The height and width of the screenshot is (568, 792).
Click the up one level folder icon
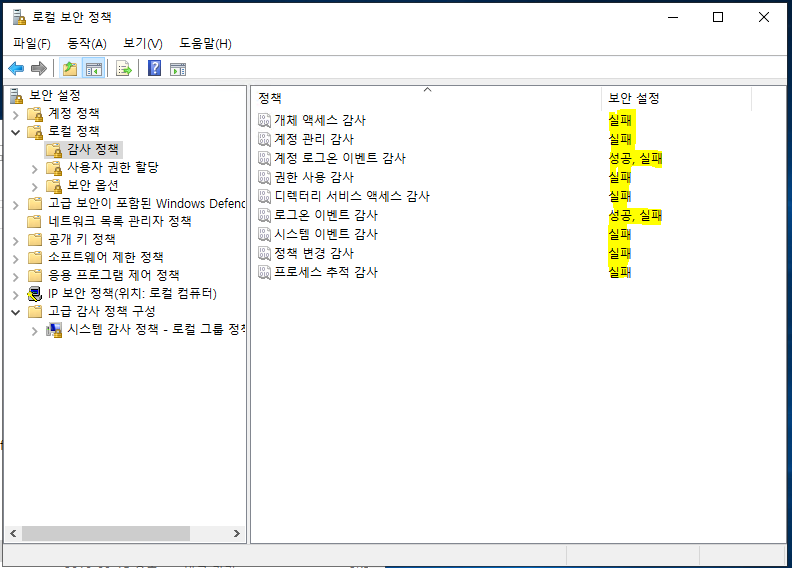point(70,69)
